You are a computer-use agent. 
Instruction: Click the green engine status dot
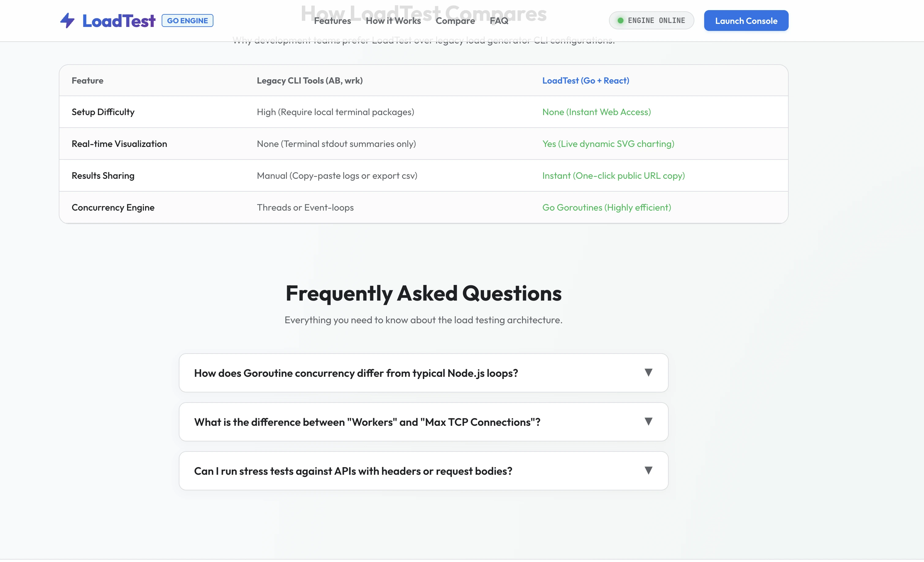pyautogui.click(x=620, y=21)
